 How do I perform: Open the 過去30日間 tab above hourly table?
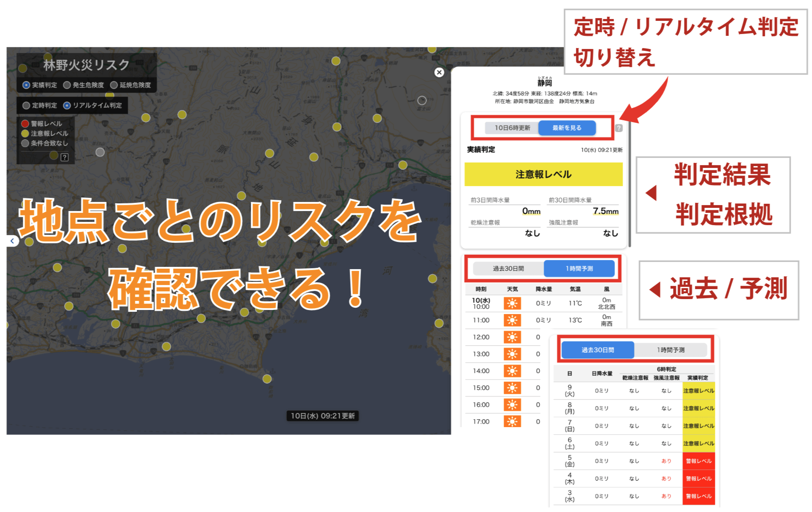(508, 269)
